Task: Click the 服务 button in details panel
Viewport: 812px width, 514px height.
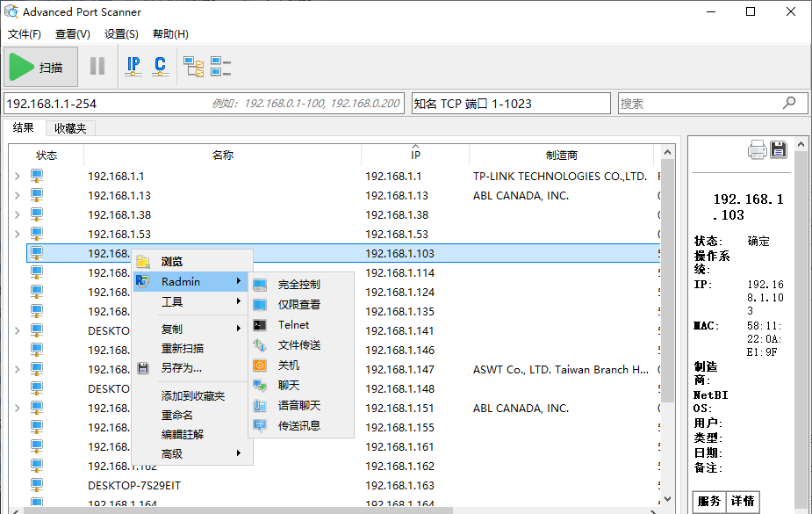Action: [709, 501]
